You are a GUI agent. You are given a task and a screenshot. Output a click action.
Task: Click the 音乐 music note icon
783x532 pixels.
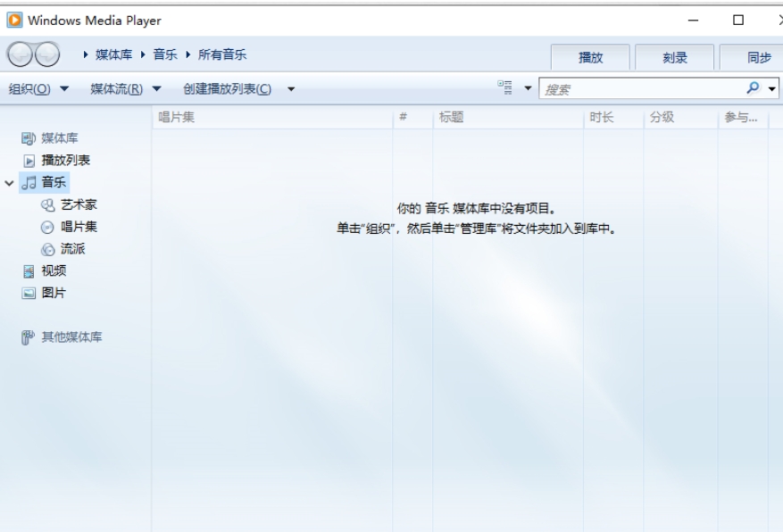click(x=29, y=183)
